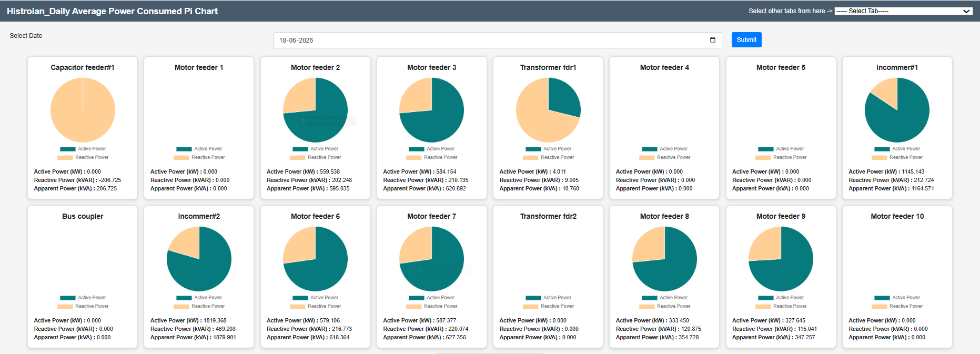This screenshot has width=980, height=354.
Task: Click the peach slice of Incommer#1 pie
Action: point(887,92)
